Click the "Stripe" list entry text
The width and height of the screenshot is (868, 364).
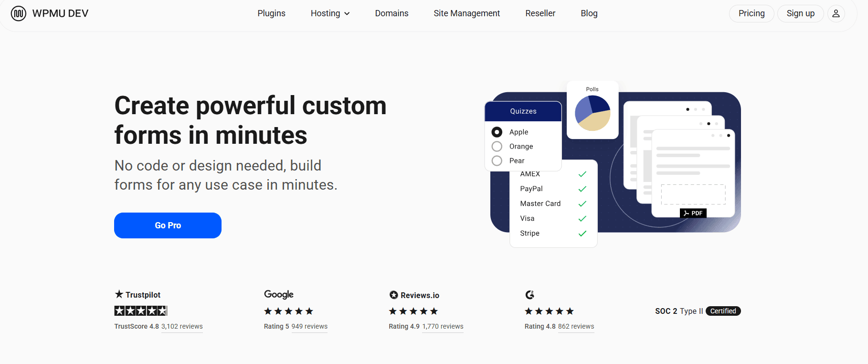530,233
